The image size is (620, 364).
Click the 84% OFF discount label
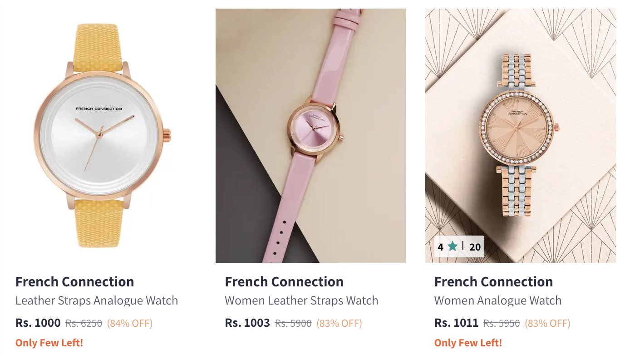click(x=130, y=323)
